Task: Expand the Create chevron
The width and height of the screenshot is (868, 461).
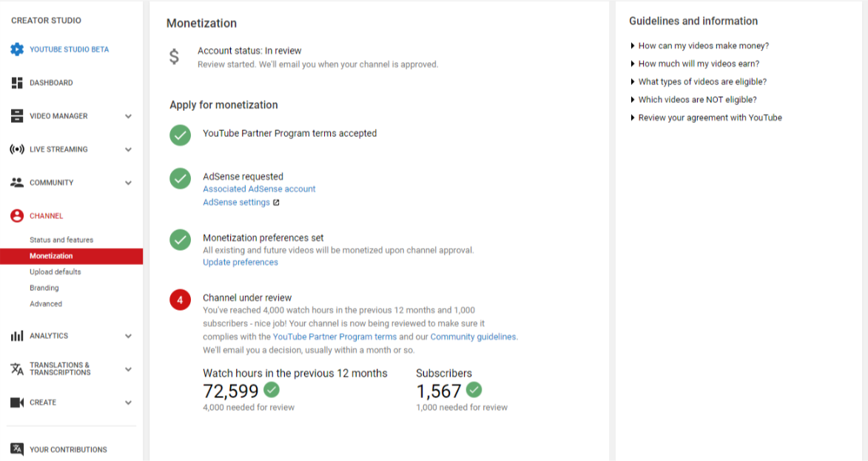Action: point(129,403)
